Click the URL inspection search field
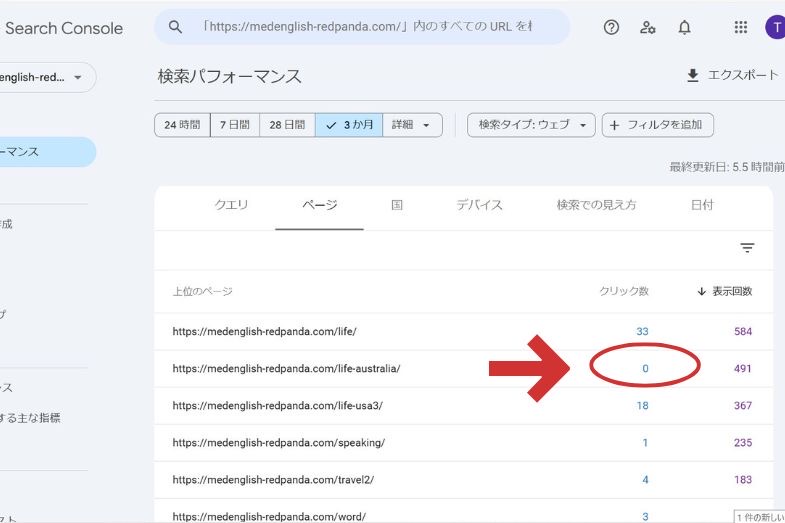 pos(362,27)
